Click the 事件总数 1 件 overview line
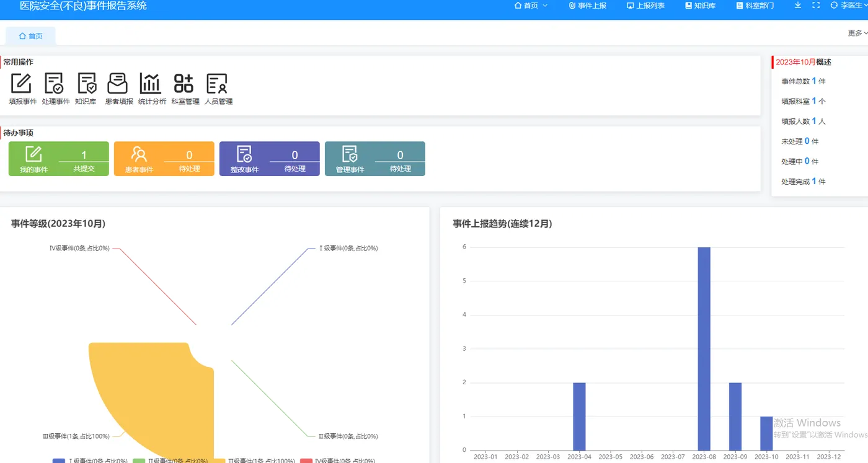Image resolution: width=868 pixels, height=463 pixels. [x=804, y=81]
